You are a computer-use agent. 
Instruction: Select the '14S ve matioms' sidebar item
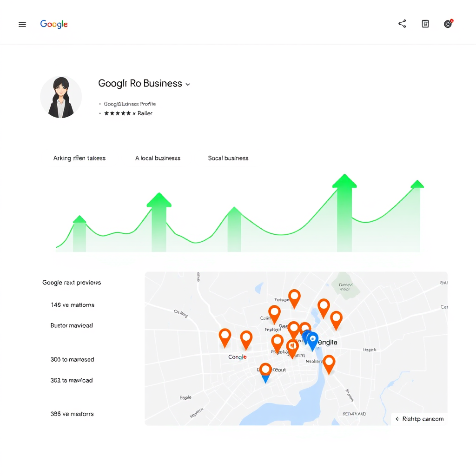(73, 304)
